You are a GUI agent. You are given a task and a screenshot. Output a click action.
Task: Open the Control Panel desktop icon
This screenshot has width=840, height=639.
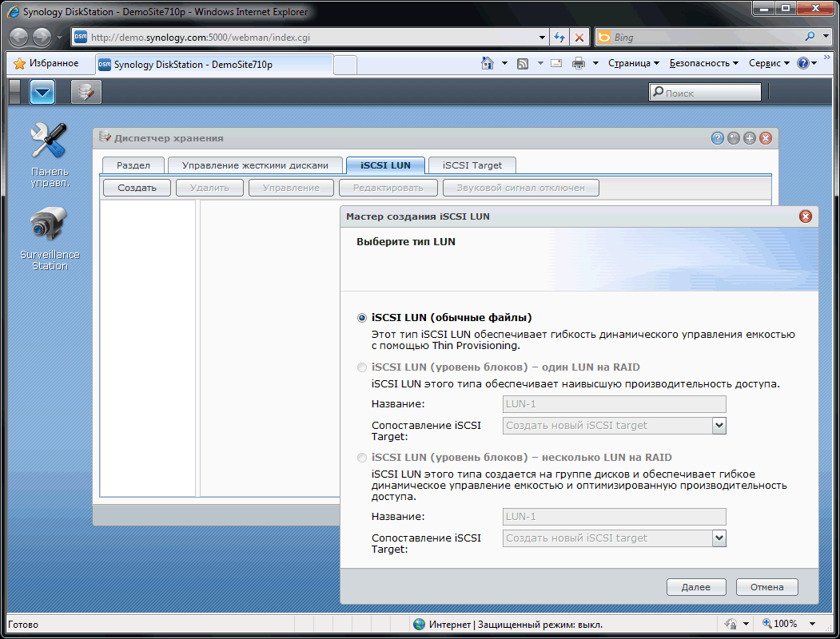click(50, 144)
